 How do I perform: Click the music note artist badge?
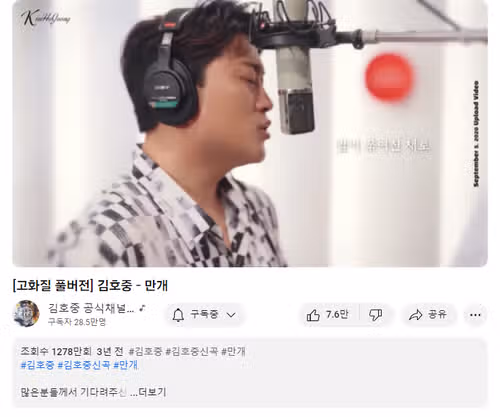[x=142, y=308]
